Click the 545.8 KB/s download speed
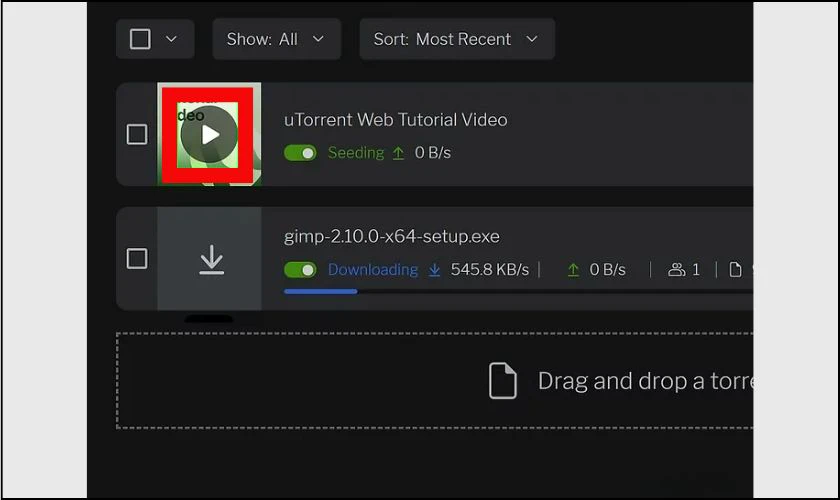The height and width of the screenshot is (500, 840). pyautogui.click(x=490, y=270)
